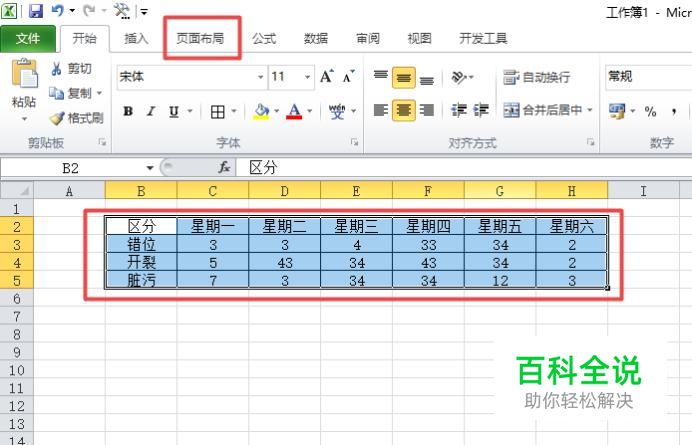Click the increase indent icon
The width and height of the screenshot is (692, 445).
click(481, 110)
